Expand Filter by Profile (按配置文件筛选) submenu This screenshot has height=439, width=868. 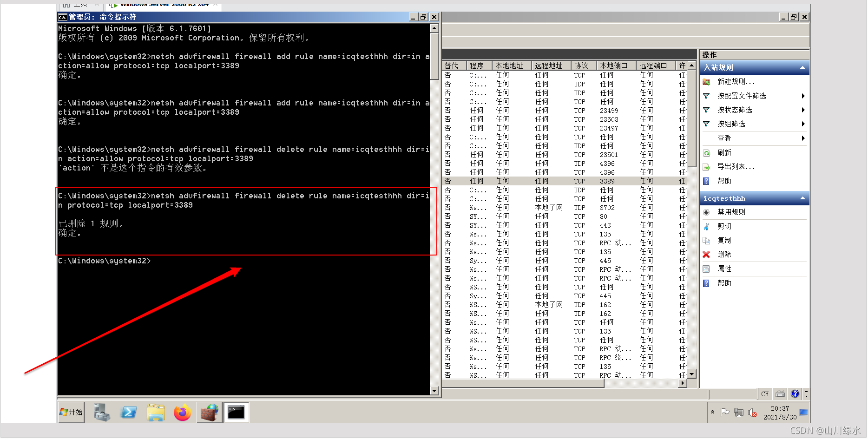pyautogui.click(x=803, y=96)
